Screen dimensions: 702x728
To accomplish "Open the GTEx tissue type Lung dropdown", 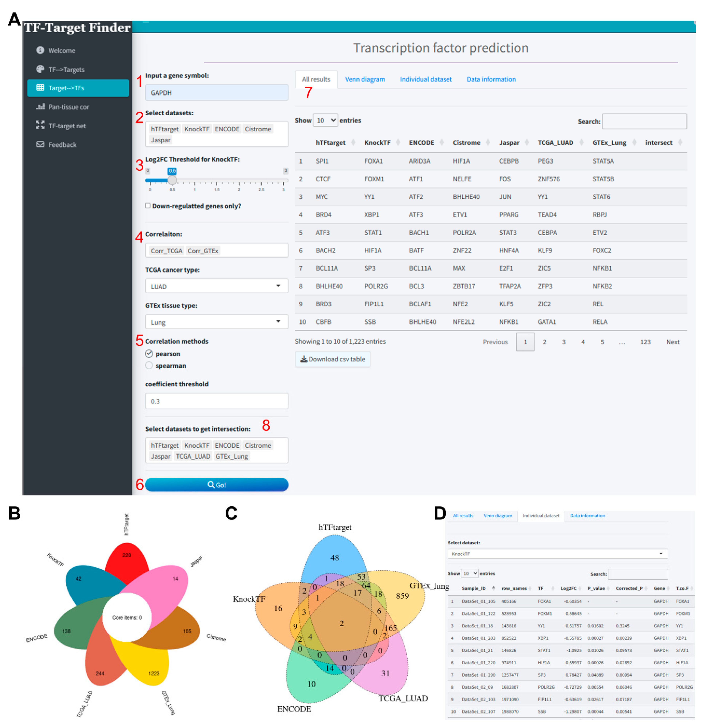I will click(x=217, y=322).
